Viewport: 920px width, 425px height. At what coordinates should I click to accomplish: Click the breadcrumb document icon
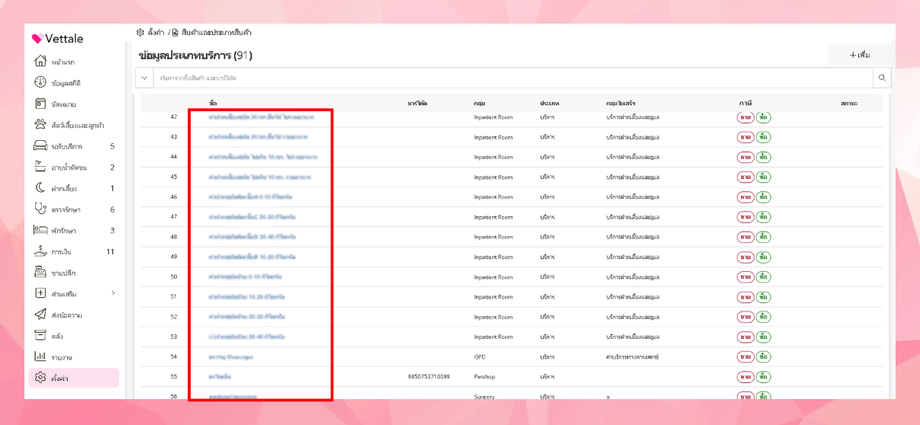175,33
